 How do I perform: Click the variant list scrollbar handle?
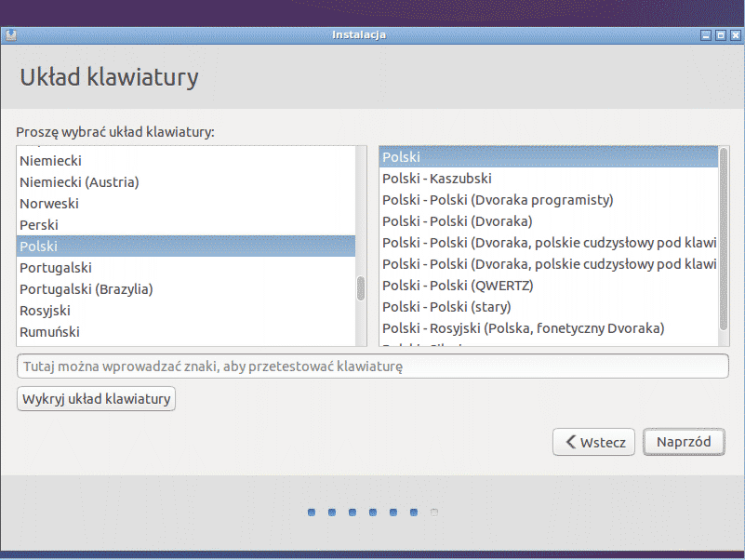(724, 237)
